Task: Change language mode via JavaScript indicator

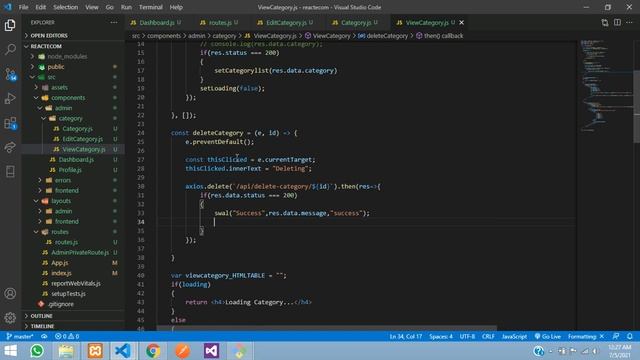Action: pos(514,336)
